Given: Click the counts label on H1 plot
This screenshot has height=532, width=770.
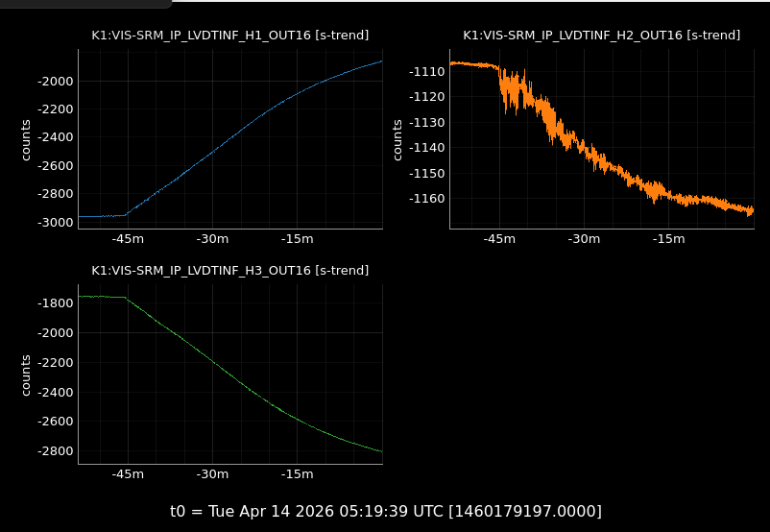Looking at the screenshot, I should tap(26, 139).
